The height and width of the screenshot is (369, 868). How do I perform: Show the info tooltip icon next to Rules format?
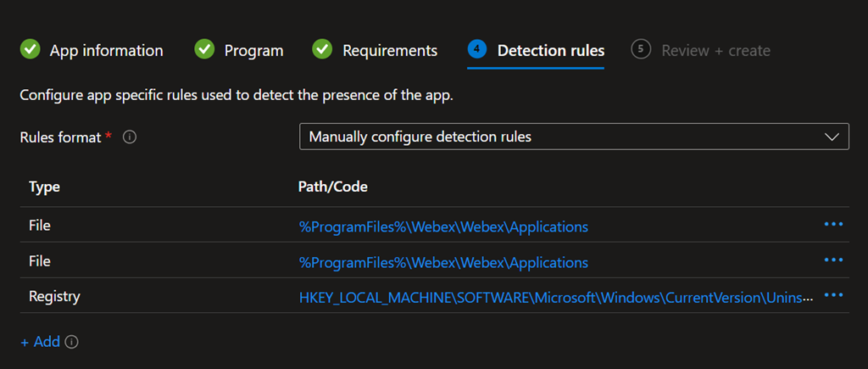coord(130,137)
